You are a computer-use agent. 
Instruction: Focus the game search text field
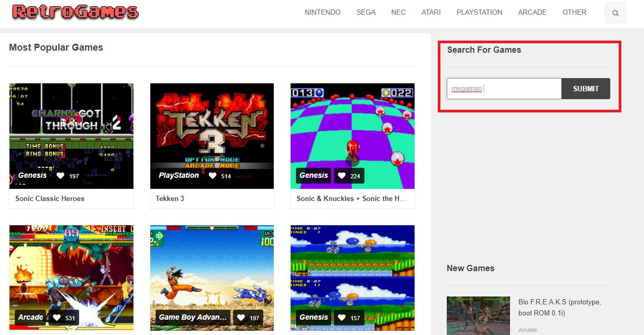click(504, 89)
